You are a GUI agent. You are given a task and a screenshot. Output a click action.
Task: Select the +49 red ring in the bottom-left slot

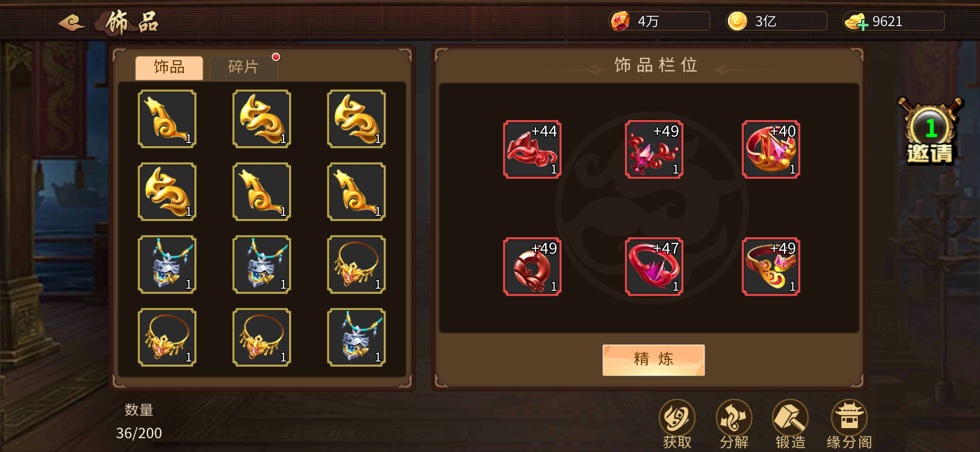532,267
